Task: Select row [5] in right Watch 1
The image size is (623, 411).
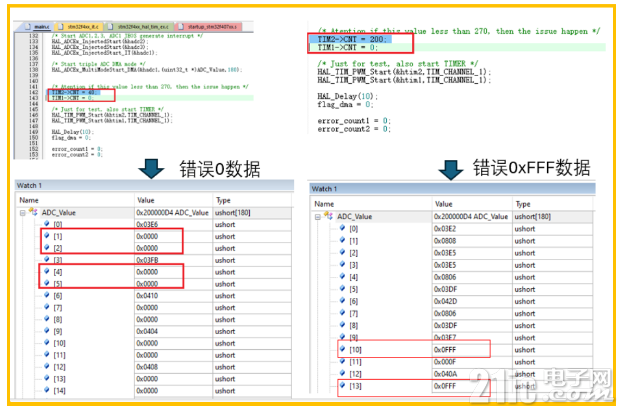Action: [452, 289]
